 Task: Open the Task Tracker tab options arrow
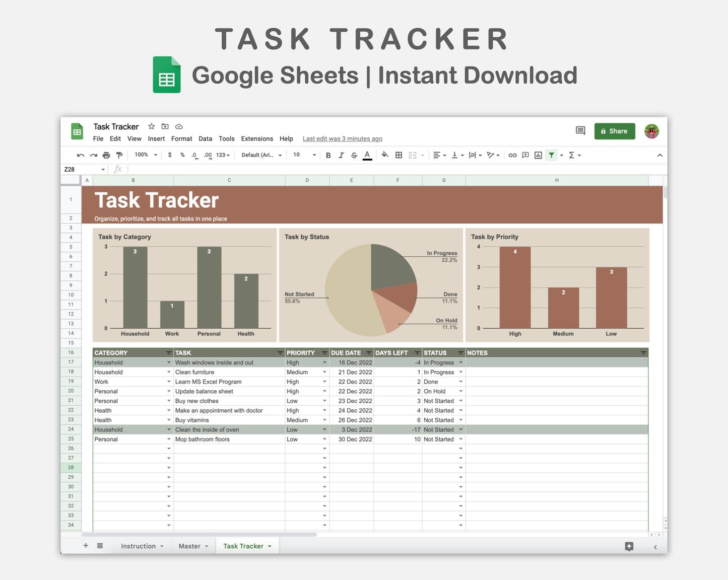(270, 546)
